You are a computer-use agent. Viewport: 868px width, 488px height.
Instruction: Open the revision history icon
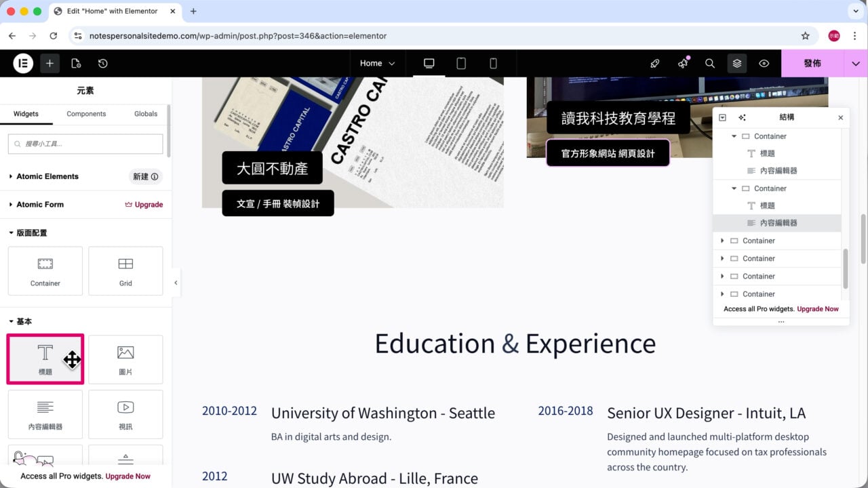[102, 63]
